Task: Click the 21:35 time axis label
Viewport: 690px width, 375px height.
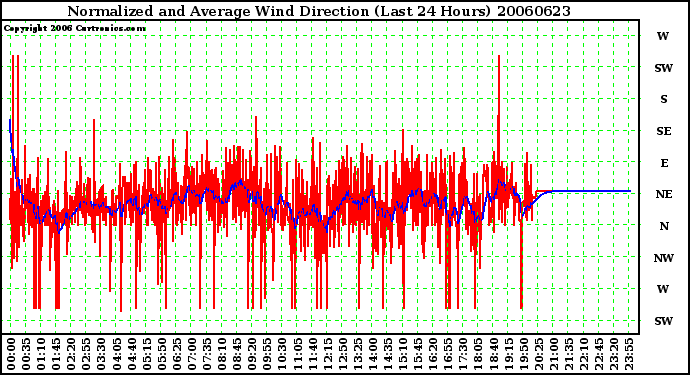Action: pyautogui.click(x=569, y=354)
